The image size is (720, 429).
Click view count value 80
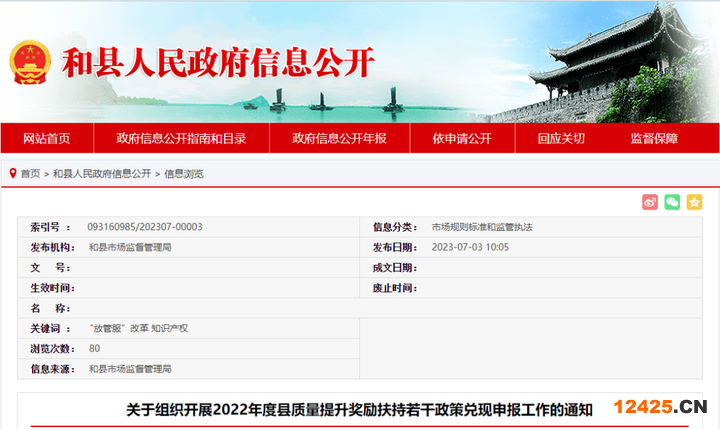click(94, 349)
